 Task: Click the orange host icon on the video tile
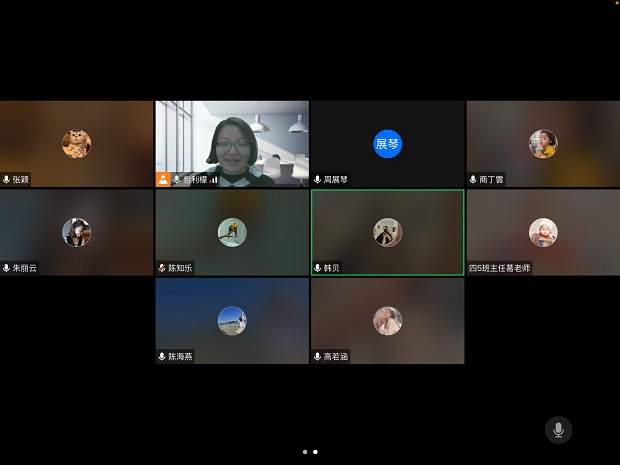click(163, 180)
